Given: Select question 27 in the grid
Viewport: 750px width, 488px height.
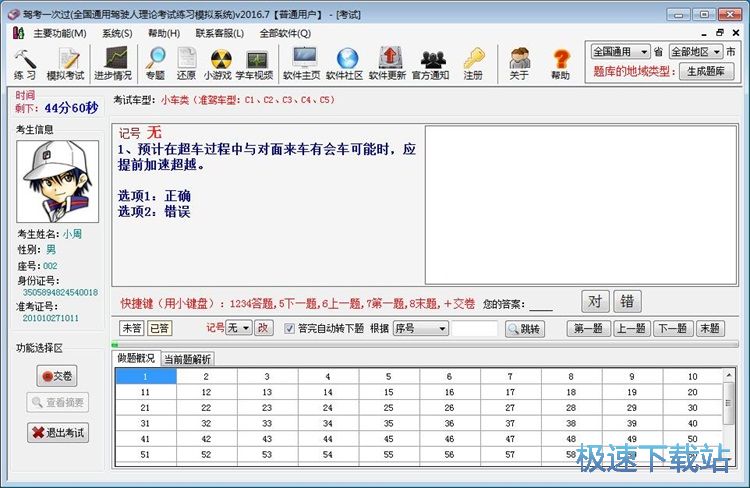Looking at the screenshot, I should [x=510, y=408].
